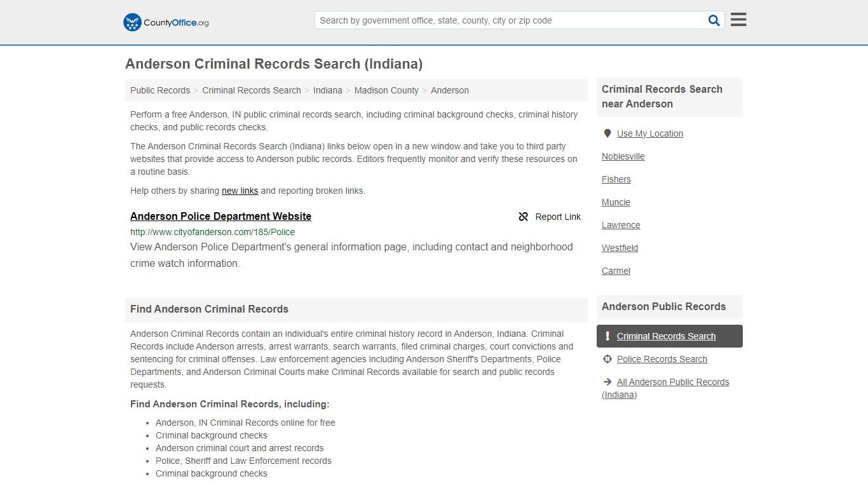The height and width of the screenshot is (488, 868).
Task: Open Anderson Police Department Website link
Action: click(220, 216)
